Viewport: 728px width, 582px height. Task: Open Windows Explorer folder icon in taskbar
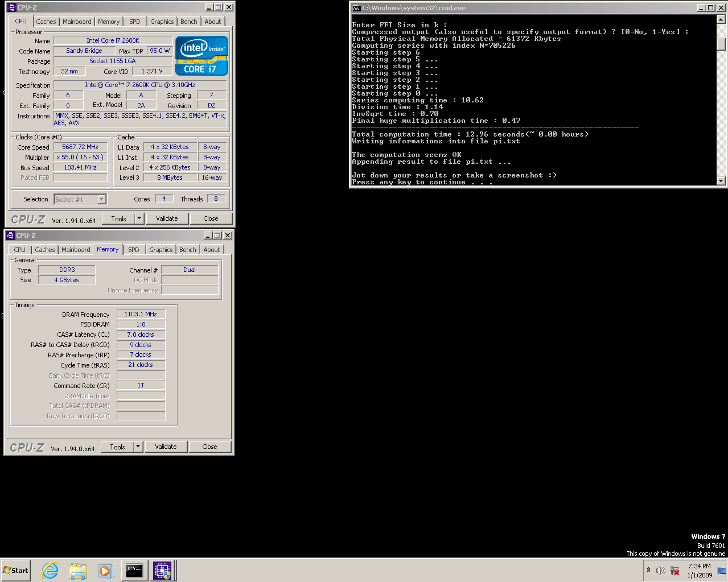[x=78, y=571]
